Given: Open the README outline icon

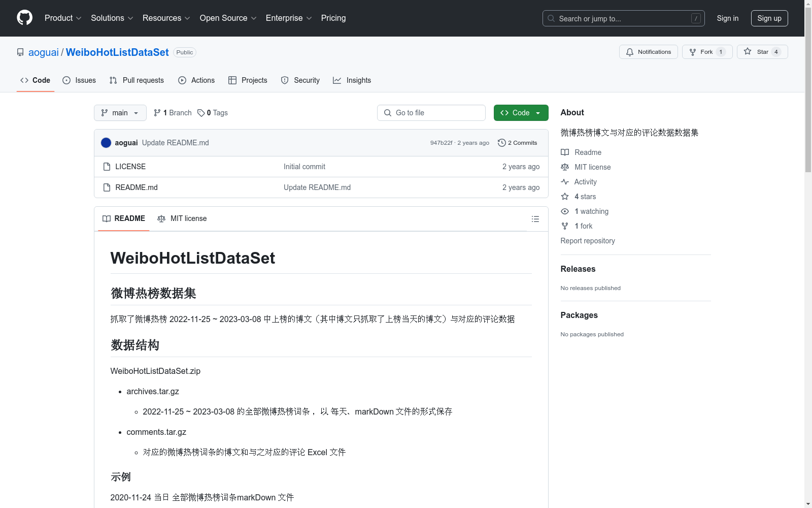Looking at the screenshot, I should pyautogui.click(x=535, y=219).
